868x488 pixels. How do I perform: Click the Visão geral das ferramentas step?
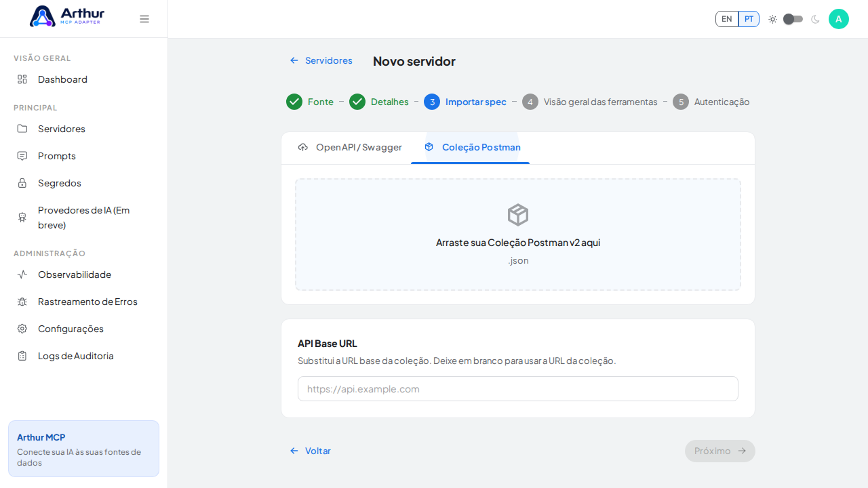pyautogui.click(x=601, y=102)
